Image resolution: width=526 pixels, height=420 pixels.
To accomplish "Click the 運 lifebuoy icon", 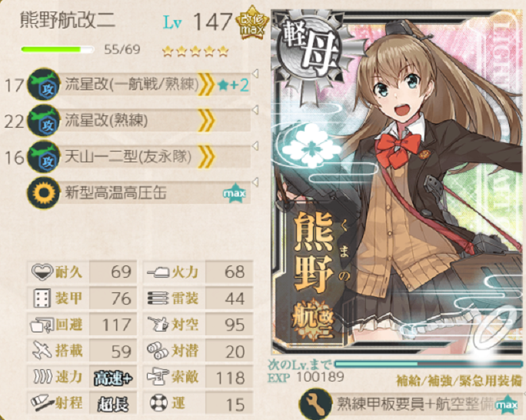I will tap(158, 404).
